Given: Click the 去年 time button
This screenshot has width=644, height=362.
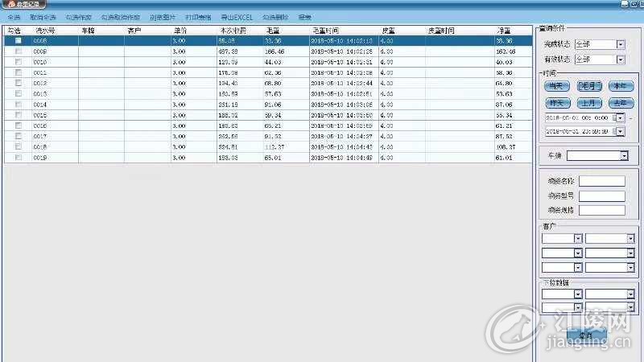Looking at the screenshot, I should [621, 103].
